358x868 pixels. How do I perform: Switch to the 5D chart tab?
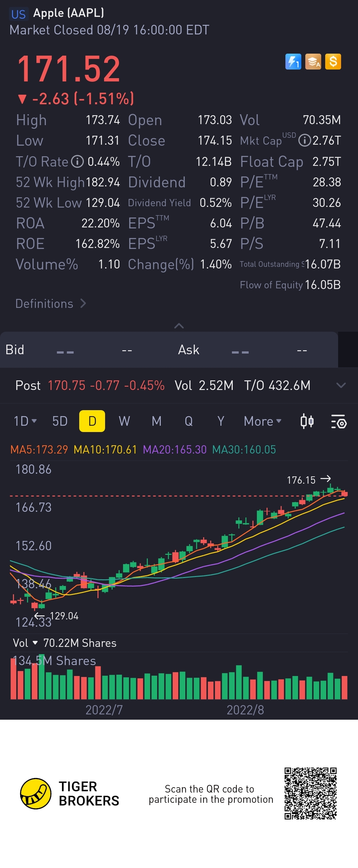60,421
